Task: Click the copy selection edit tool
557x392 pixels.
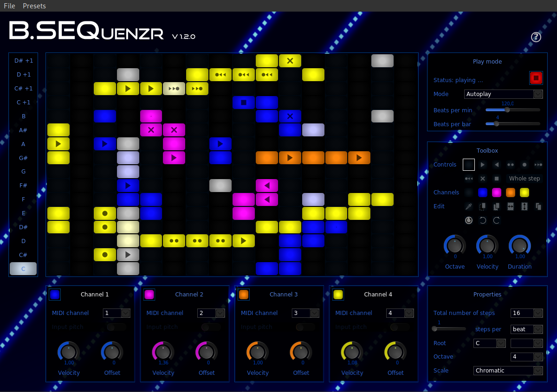Action: point(497,206)
